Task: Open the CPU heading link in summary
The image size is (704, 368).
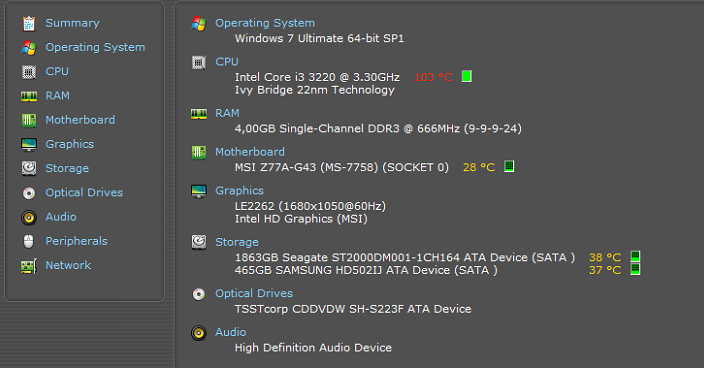Action: tap(227, 61)
